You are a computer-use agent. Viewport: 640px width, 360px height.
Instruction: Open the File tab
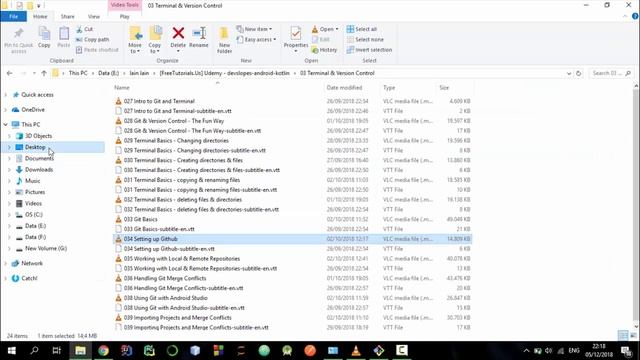tap(13, 16)
